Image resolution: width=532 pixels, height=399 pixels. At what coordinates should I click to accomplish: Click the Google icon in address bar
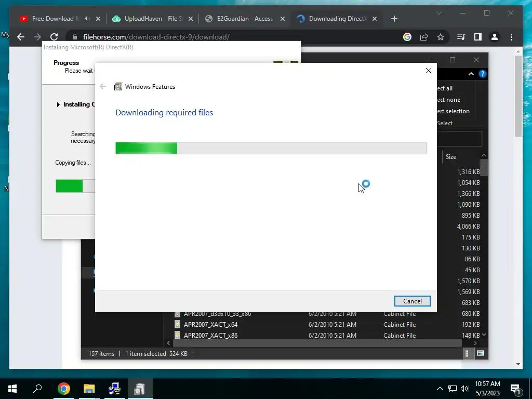coord(407,37)
